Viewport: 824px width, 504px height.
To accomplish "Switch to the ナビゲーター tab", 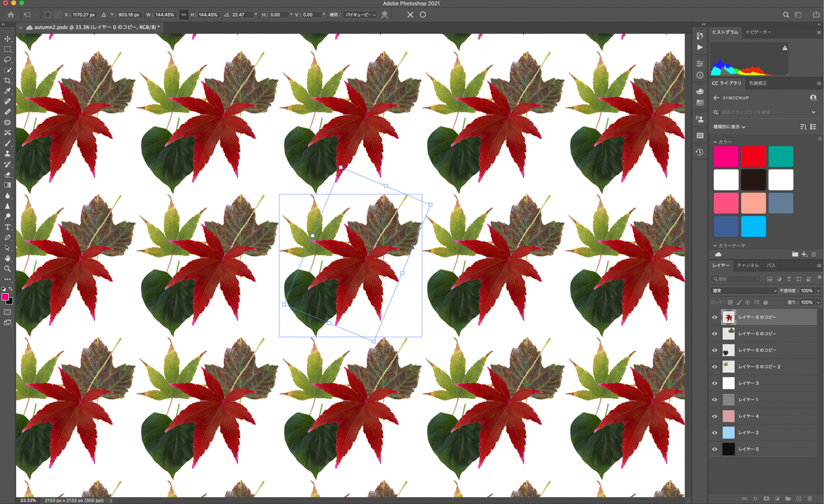I will (x=758, y=32).
